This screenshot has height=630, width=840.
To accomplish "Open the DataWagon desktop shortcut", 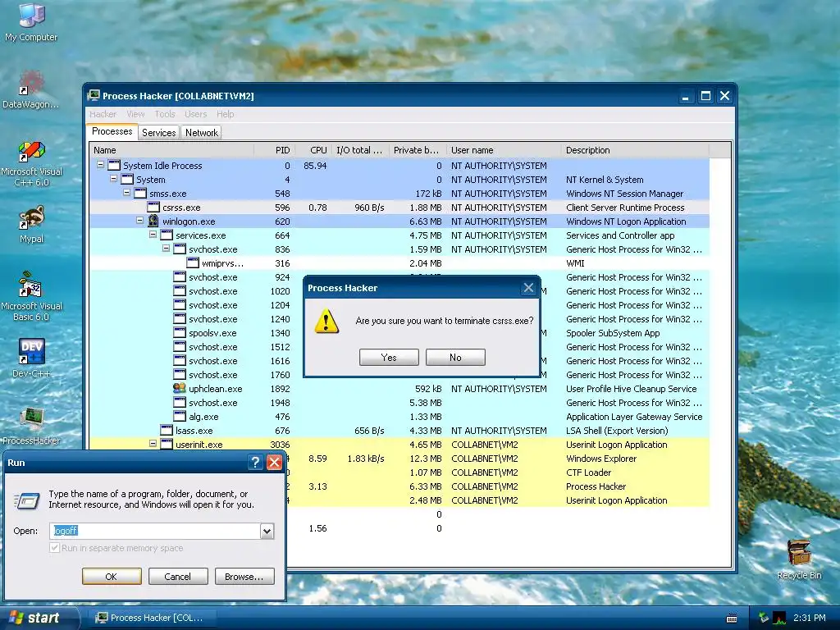I will coord(31,89).
